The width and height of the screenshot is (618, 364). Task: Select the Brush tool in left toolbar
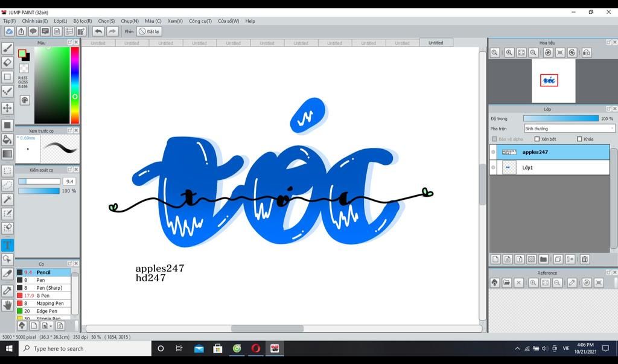coord(7,48)
